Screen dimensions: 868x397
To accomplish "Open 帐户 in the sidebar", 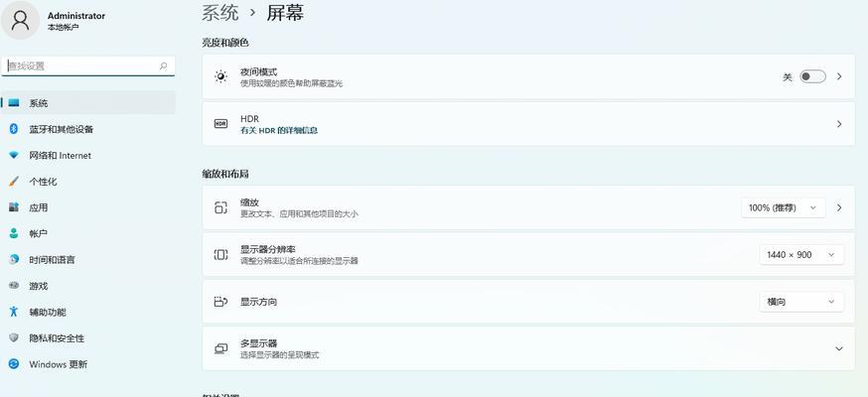I will click(88, 233).
